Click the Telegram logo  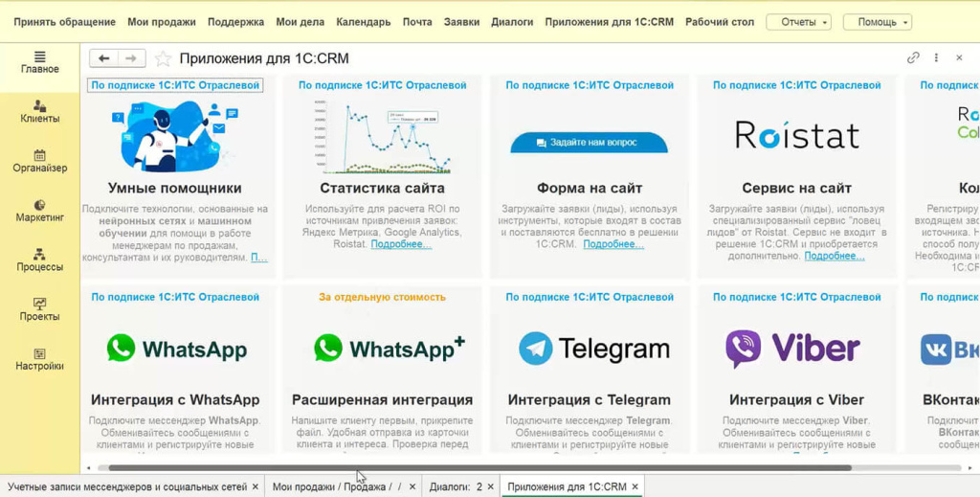[x=593, y=349]
